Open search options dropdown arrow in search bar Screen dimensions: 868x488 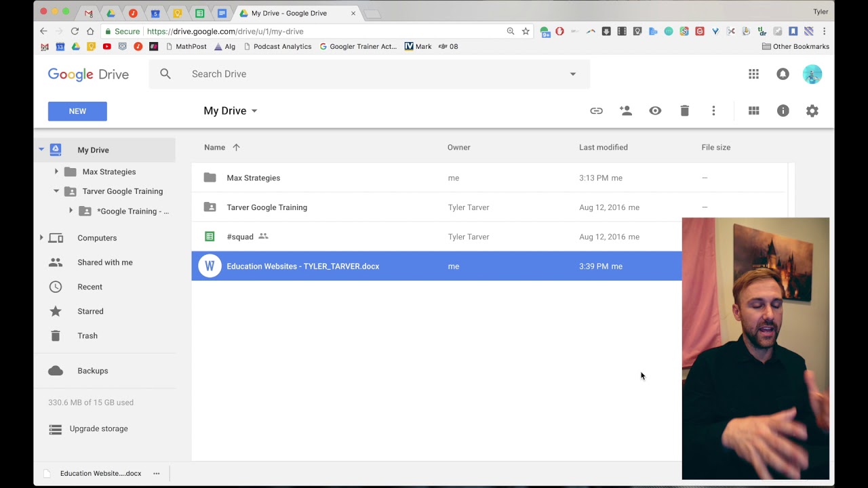(573, 74)
